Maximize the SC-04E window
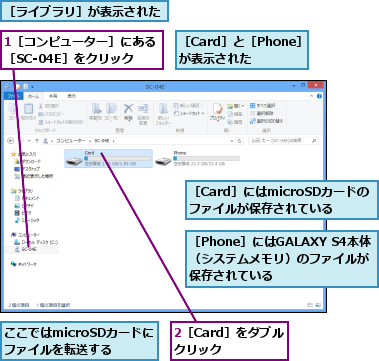The height and width of the screenshot is (361, 379). (303, 85)
